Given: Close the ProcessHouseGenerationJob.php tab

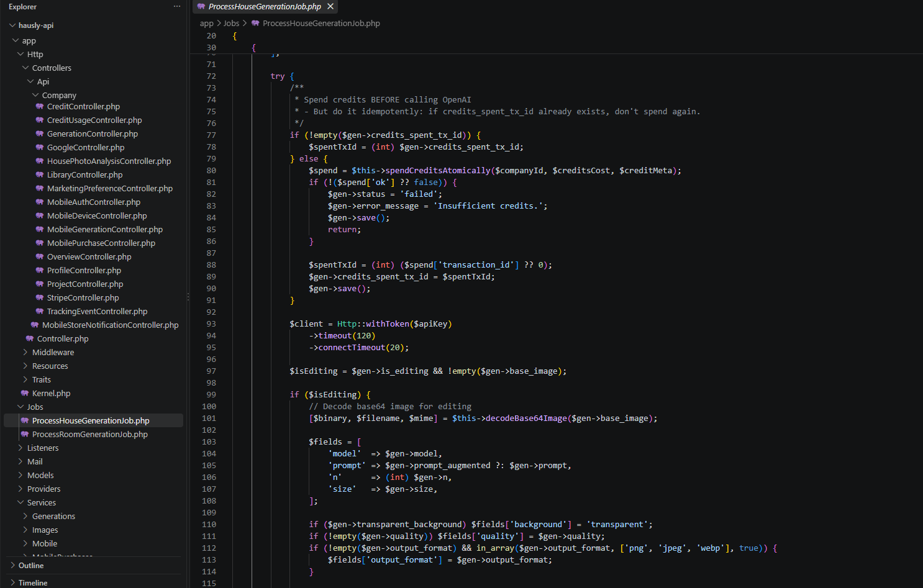Looking at the screenshot, I should tap(330, 6).
